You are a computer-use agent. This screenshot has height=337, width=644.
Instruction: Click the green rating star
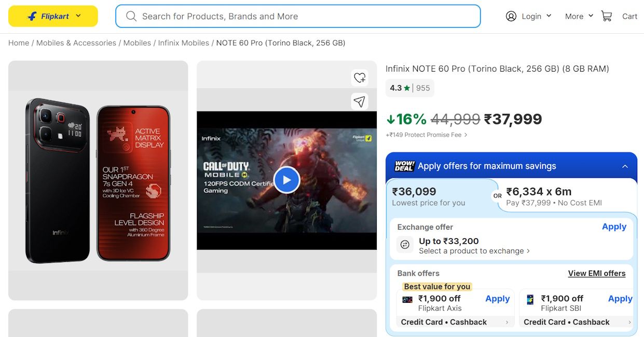click(x=407, y=88)
